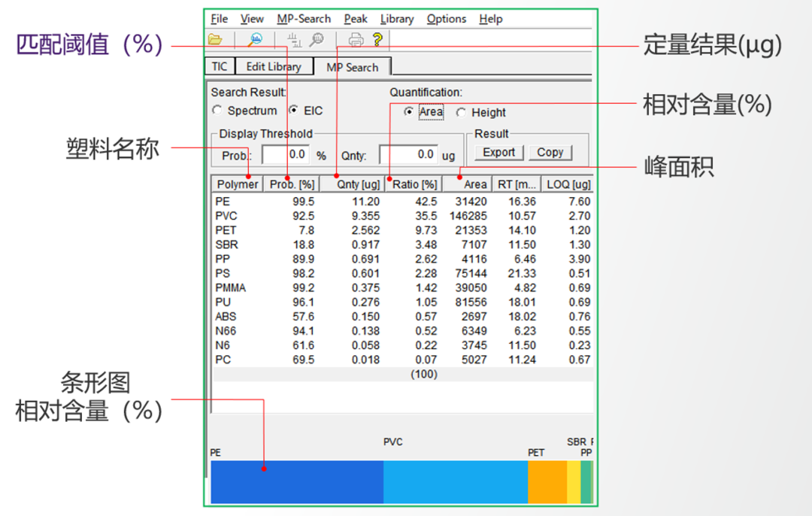Click the dark blue PE bar segment
The width and height of the screenshot is (812, 516).
[x=297, y=482]
